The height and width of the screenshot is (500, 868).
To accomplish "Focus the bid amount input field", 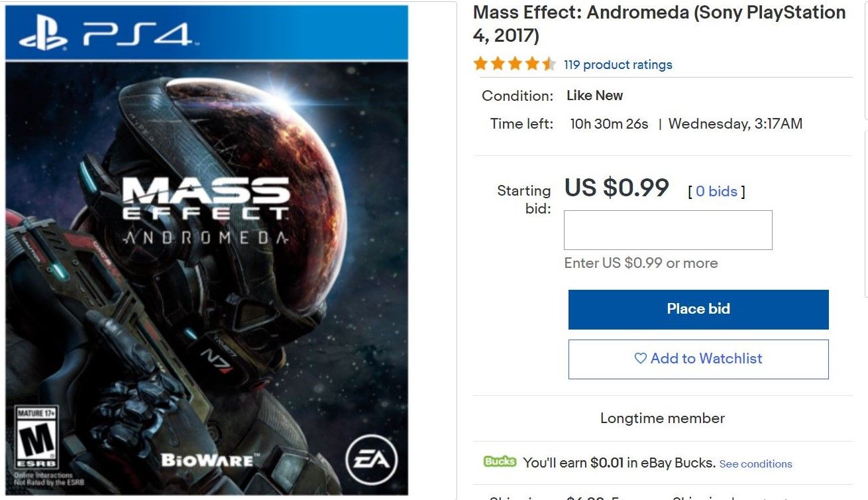I will point(668,230).
